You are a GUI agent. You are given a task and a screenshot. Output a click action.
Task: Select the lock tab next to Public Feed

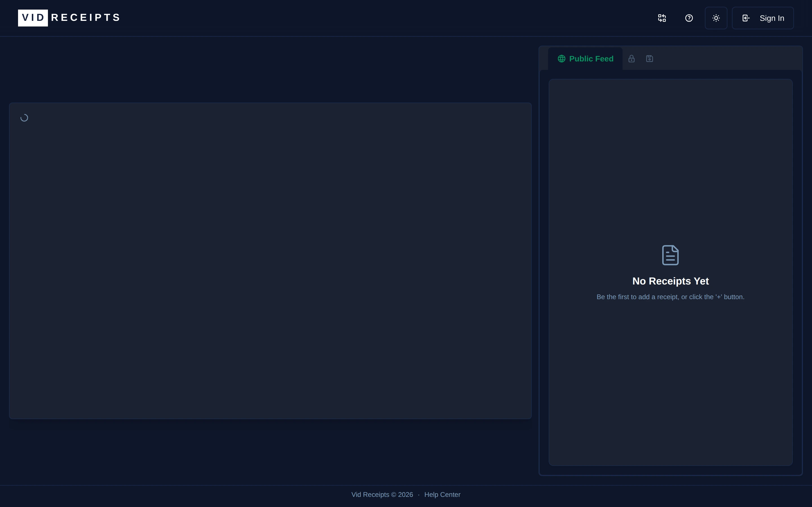632,58
